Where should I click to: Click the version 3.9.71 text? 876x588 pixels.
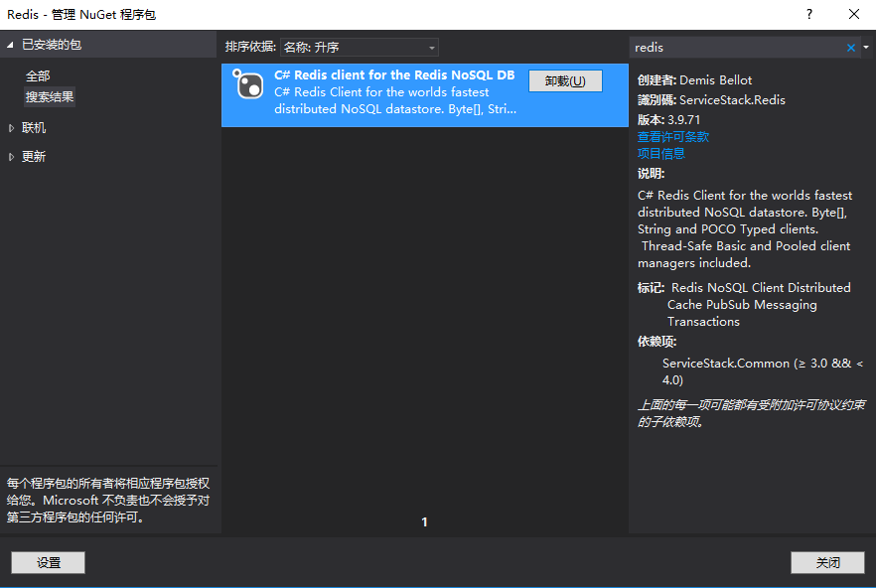tap(683, 119)
